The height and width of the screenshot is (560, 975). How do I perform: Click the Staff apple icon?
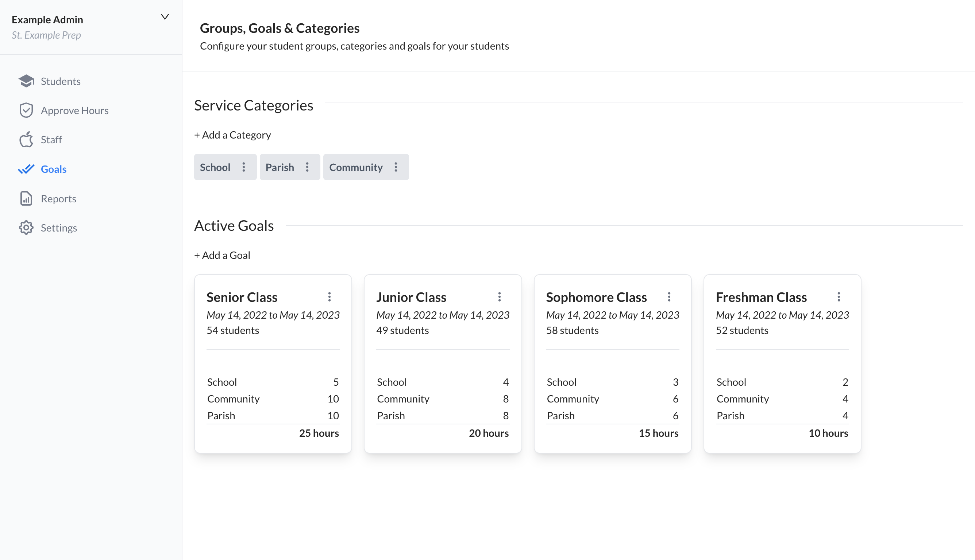point(26,140)
